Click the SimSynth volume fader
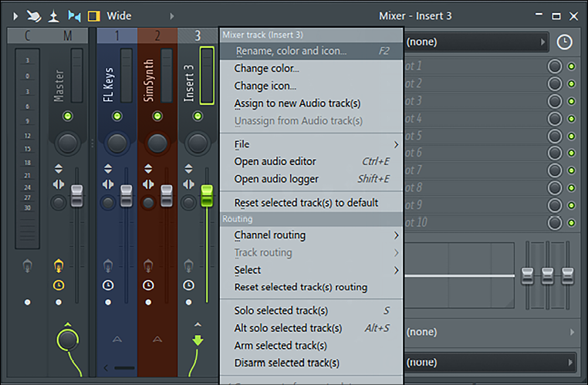588x385 pixels. pos(167,196)
